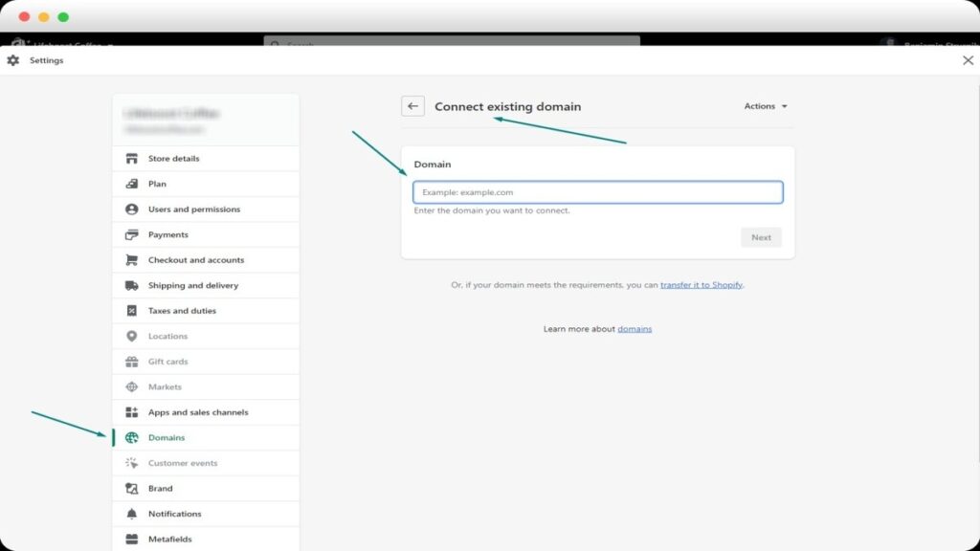Viewport: 980px width, 551px height.
Task: Click the Notifications bell icon
Action: tap(131, 514)
